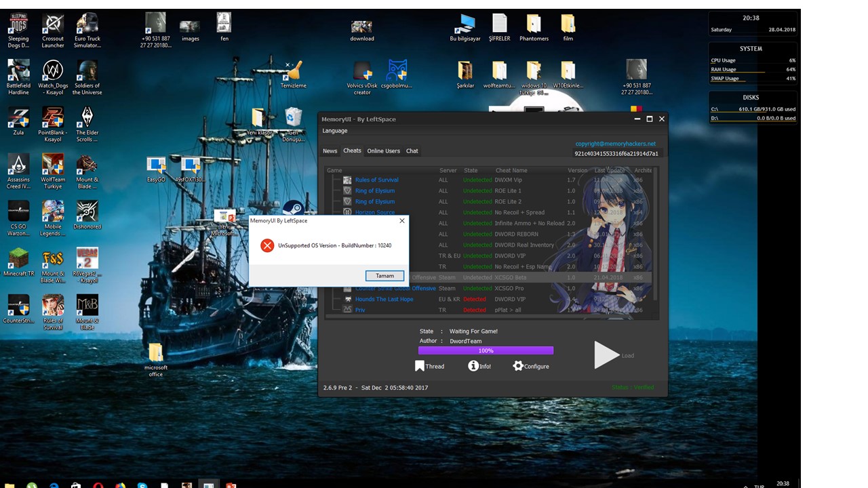Image resolution: width=868 pixels, height=488 pixels.
Task: Open Bu bilgisayar desktop icon
Action: (465, 28)
